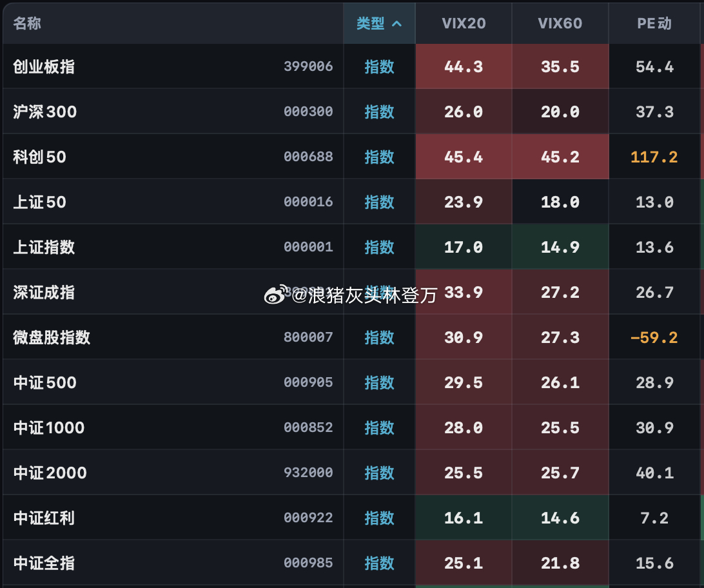This screenshot has width=704, height=588.
Task: Click index code 000922
Action: [x=308, y=518]
